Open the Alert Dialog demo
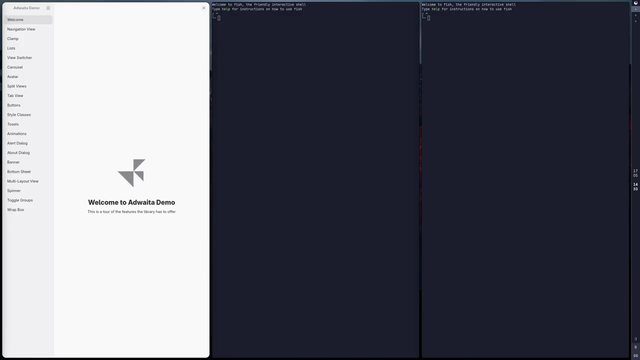 (x=29, y=143)
